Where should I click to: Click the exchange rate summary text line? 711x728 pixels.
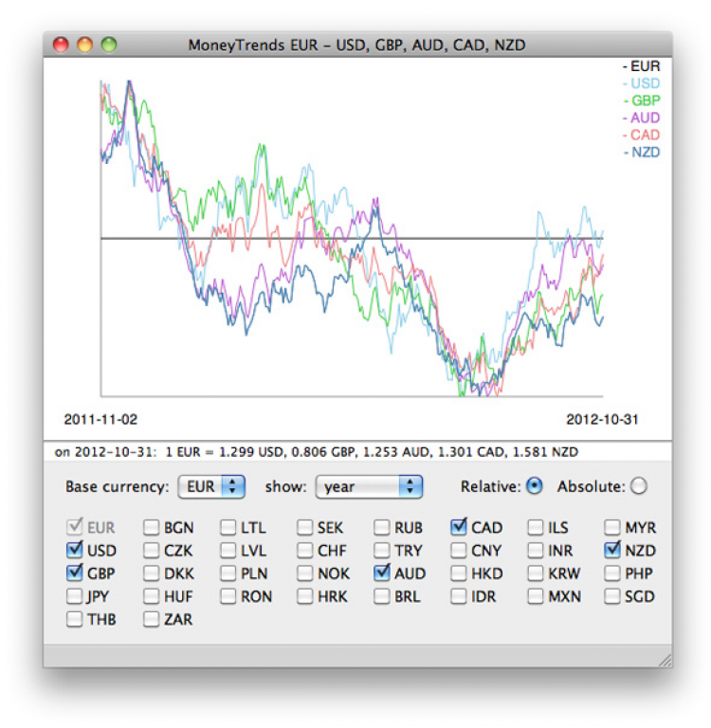317,452
